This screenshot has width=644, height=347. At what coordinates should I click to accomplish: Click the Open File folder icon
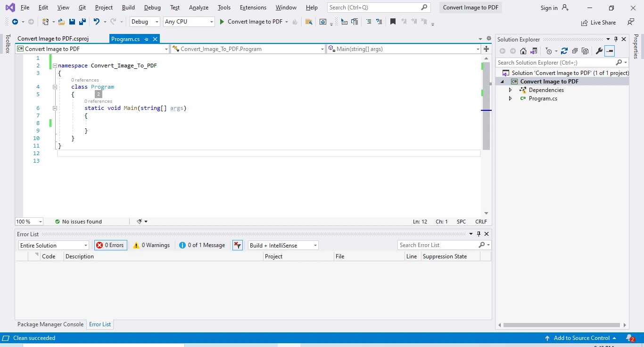click(x=61, y=22)
